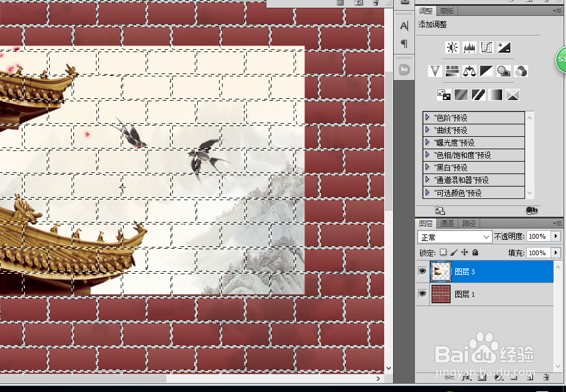Select the layer named 图层 1

[x=485, y=294]
